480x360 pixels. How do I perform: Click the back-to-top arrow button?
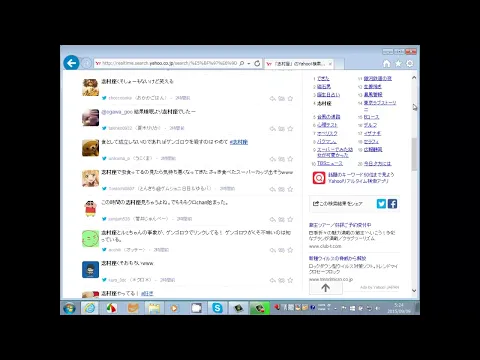tap(326, 288)
